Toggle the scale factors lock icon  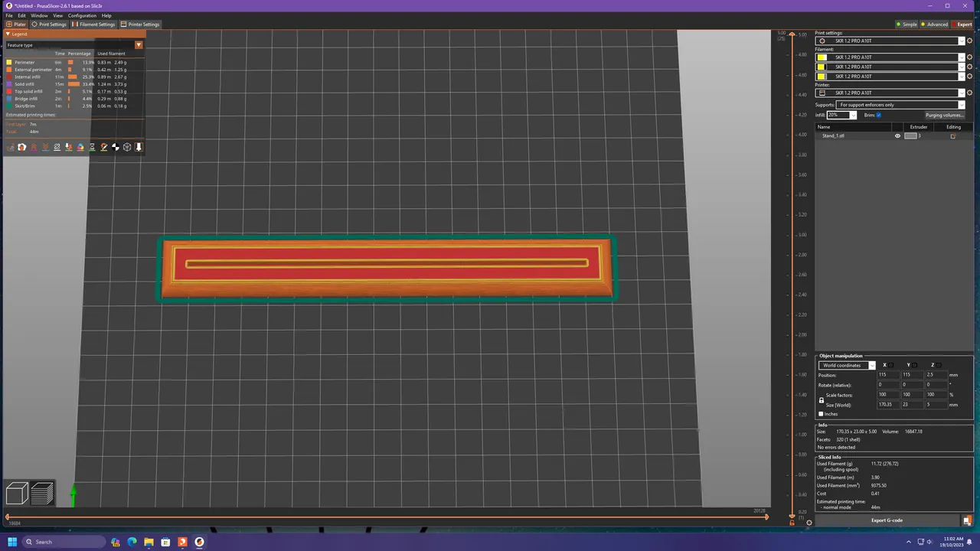(822, 399)
